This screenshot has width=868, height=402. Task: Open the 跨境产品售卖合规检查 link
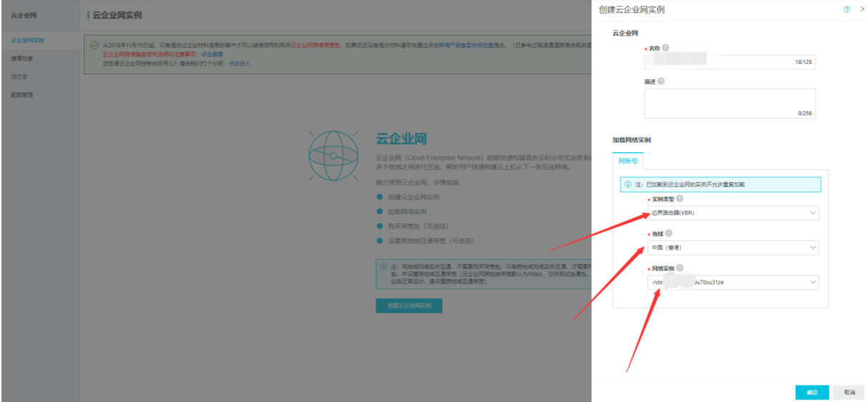tap(466, 45)
